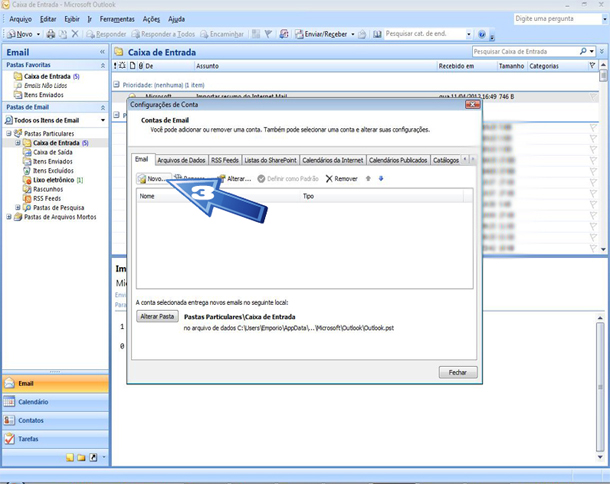The image size is (610, 484).
Task: Click Fechar to close account settings
Action: (x=458, y=372)
